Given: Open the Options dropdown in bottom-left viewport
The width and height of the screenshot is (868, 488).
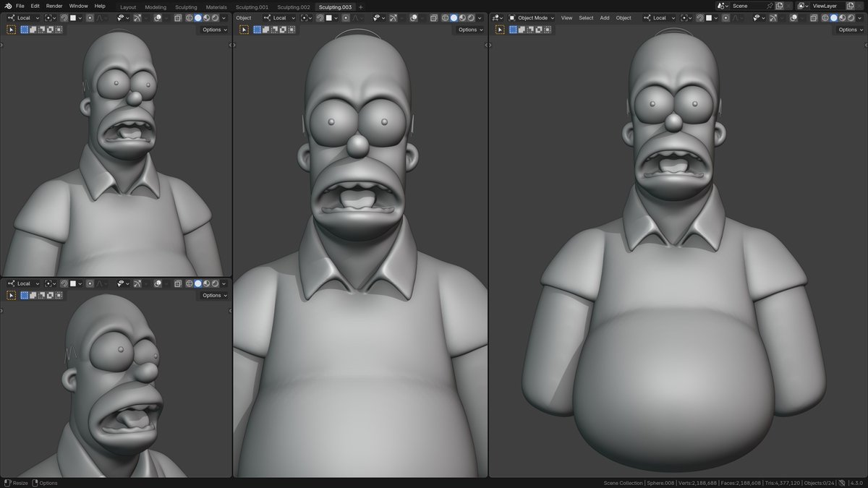Looking at the screenshot, I should pyautogui.click(x=214, y=295).
